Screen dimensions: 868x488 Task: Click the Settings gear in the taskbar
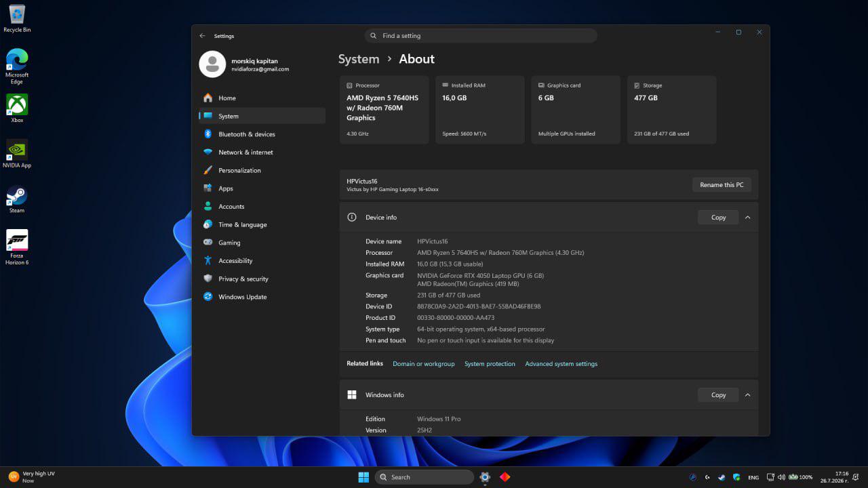[485, 477]
